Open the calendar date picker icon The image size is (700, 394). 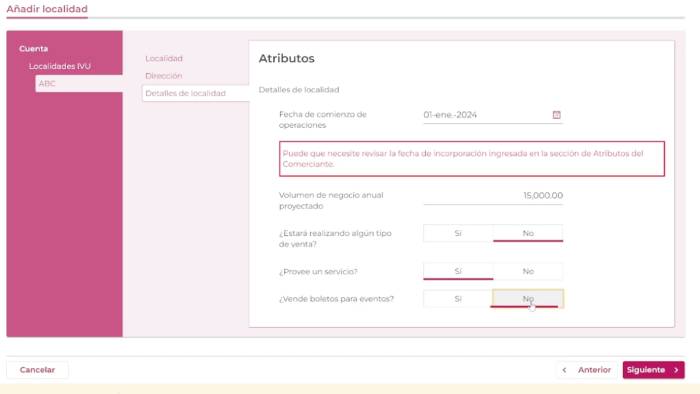[x=556, y=115]
